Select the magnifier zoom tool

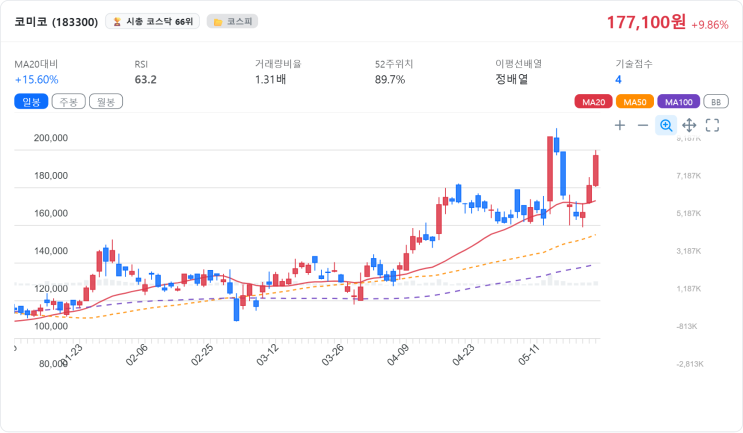666,126
